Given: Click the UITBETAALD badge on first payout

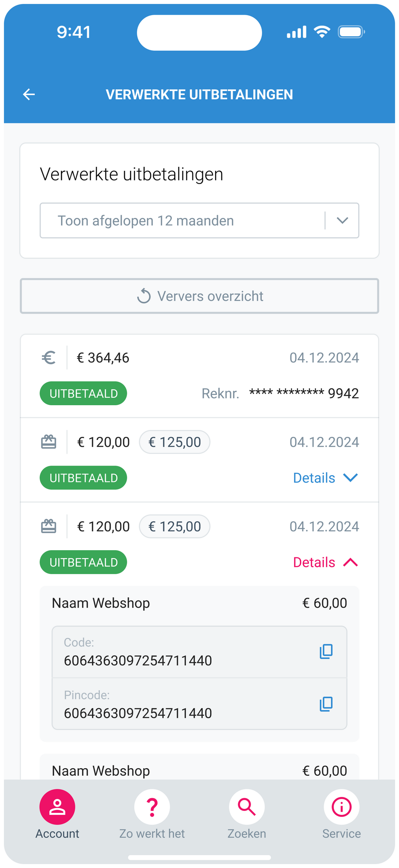Looking at the screenshot, I should (x=83, y=393).
